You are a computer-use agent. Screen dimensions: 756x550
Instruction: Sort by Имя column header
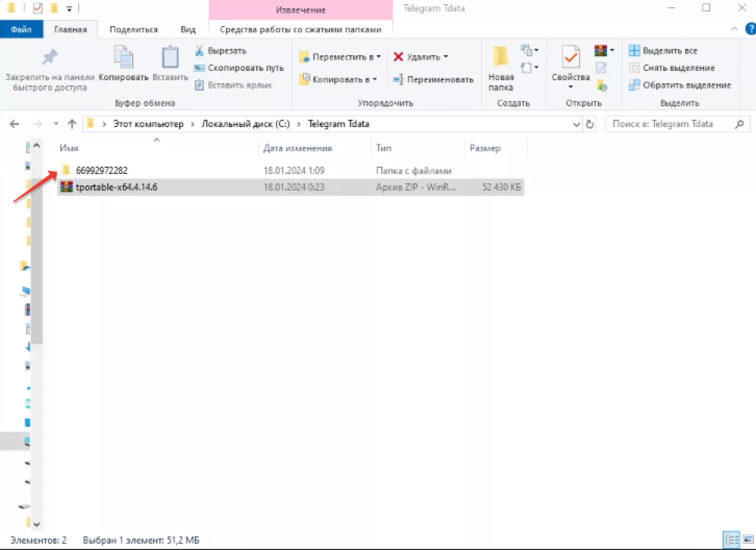(69, 148)
